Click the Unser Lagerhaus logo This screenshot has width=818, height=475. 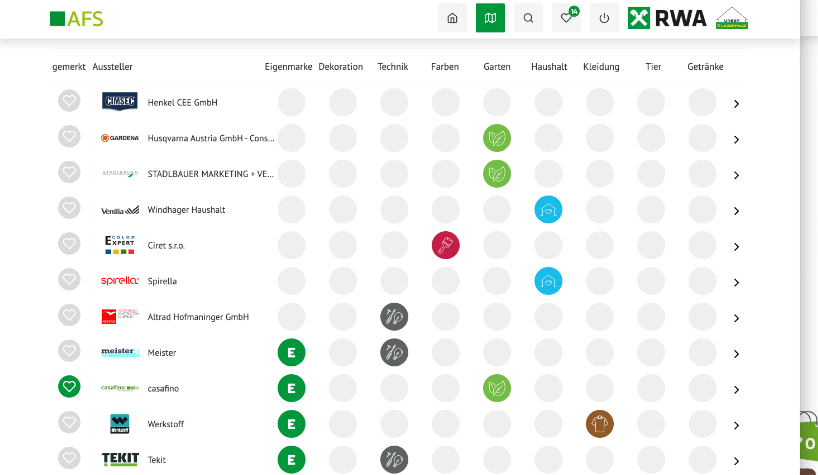(731, 18)
